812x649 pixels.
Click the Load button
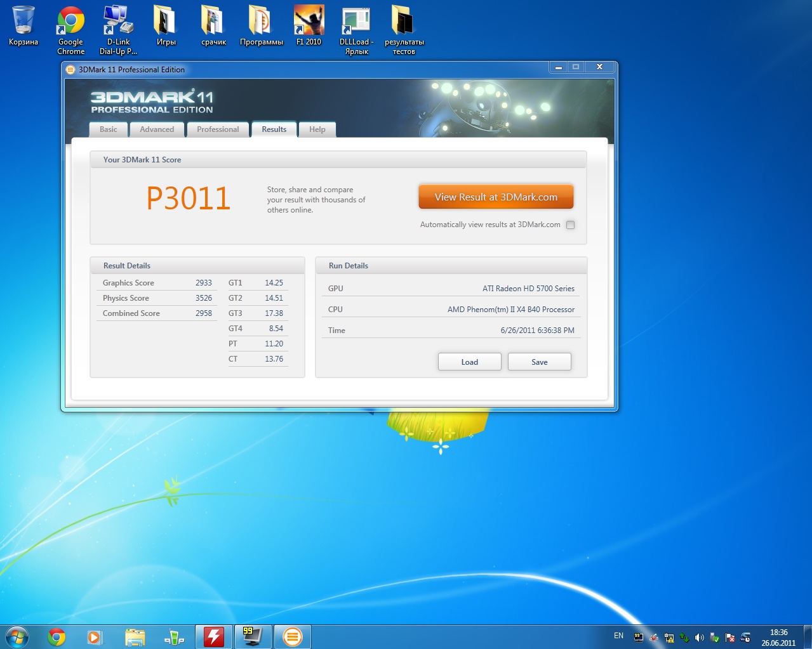coord(469,362)
